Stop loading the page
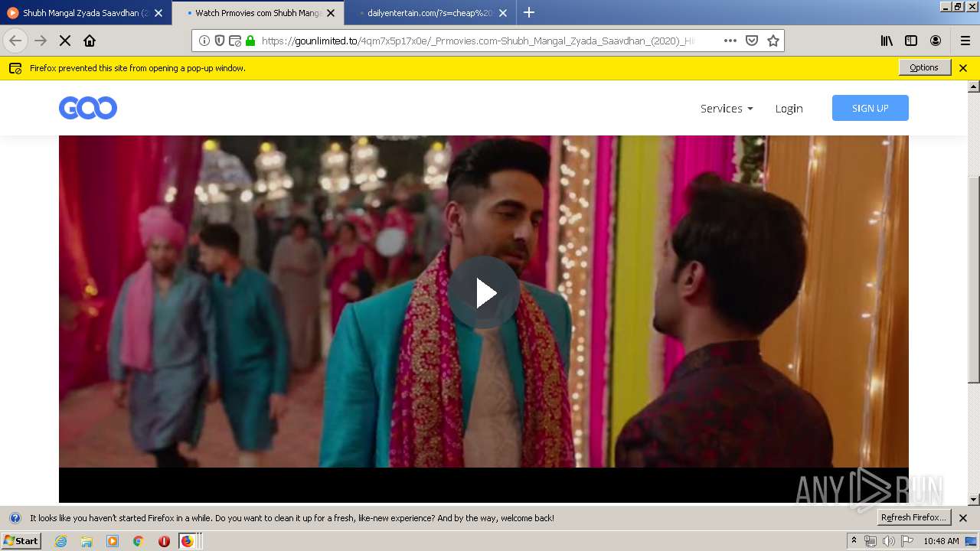 click(65, 41)
